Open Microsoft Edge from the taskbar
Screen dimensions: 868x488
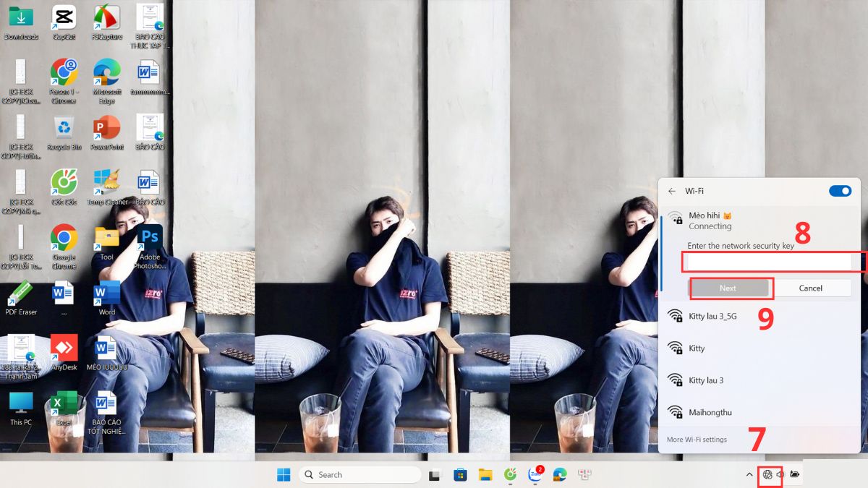560,475
